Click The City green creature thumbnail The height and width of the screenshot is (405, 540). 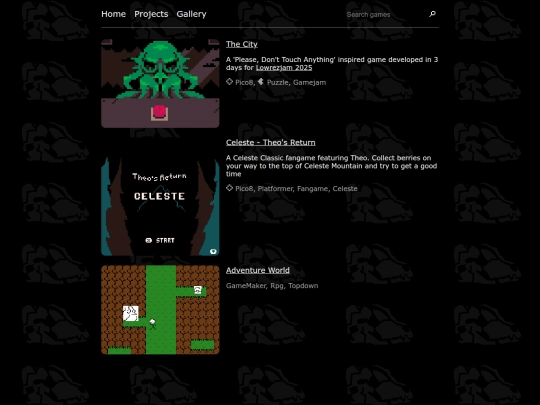point(160,83)
